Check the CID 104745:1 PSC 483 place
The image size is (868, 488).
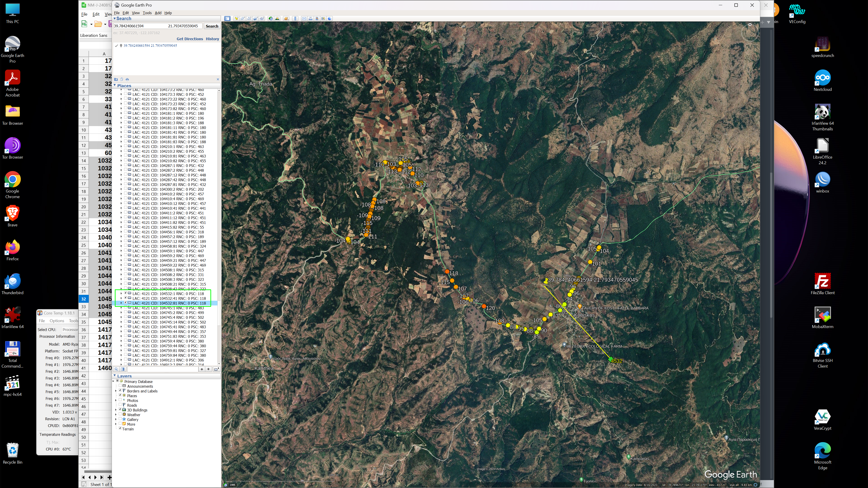(126, 308)
